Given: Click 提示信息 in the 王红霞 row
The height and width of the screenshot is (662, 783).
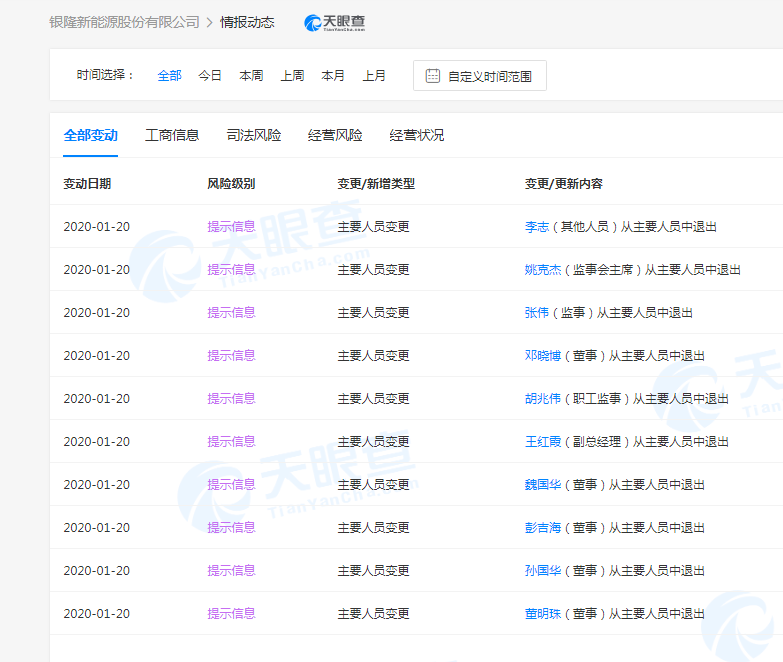Looking at the screenshot, I should 231,441.
